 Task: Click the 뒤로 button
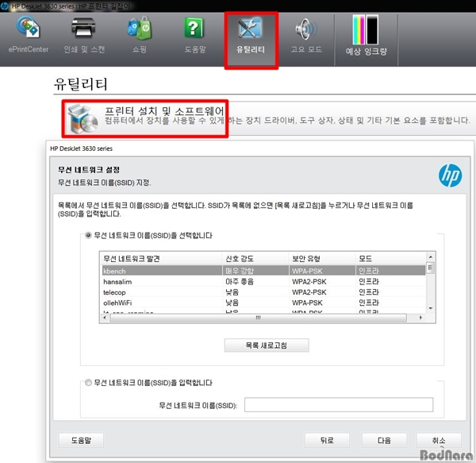[x=327, y=440]
